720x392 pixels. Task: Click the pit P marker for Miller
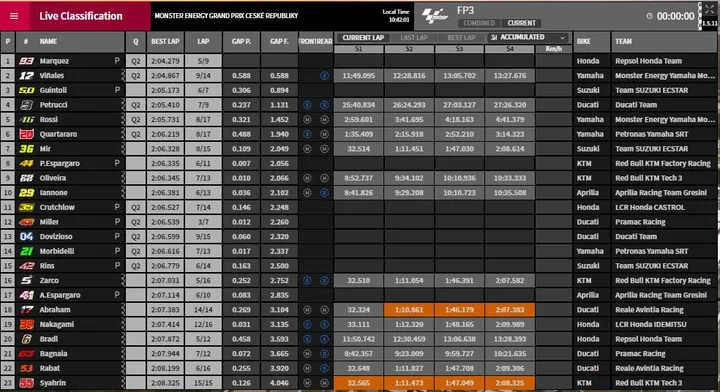[x=117, y=222]
